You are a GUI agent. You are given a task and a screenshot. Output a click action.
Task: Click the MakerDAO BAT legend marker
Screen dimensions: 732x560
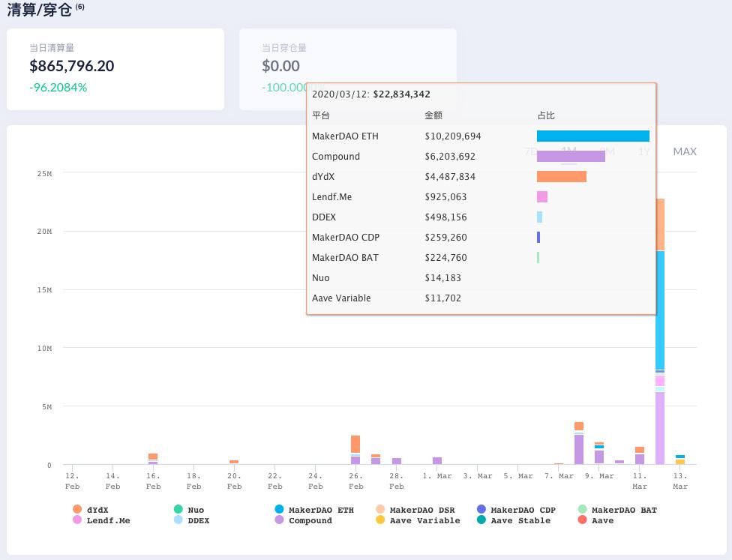point(582,510)
